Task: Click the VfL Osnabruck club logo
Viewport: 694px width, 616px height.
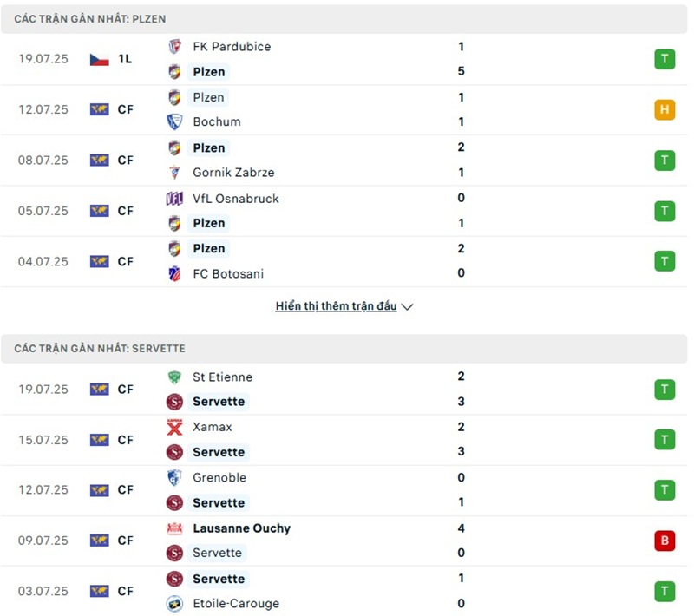Action: [174, 199]
